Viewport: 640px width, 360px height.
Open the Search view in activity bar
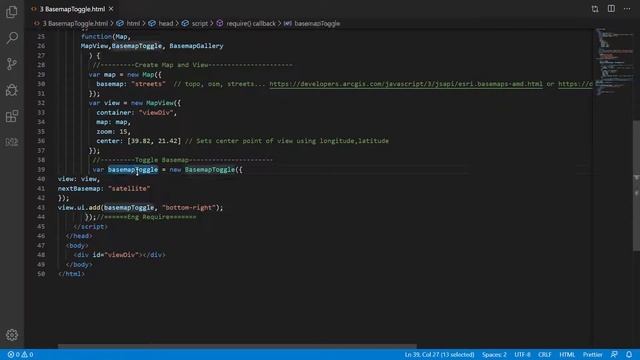(x=12, y=38)
